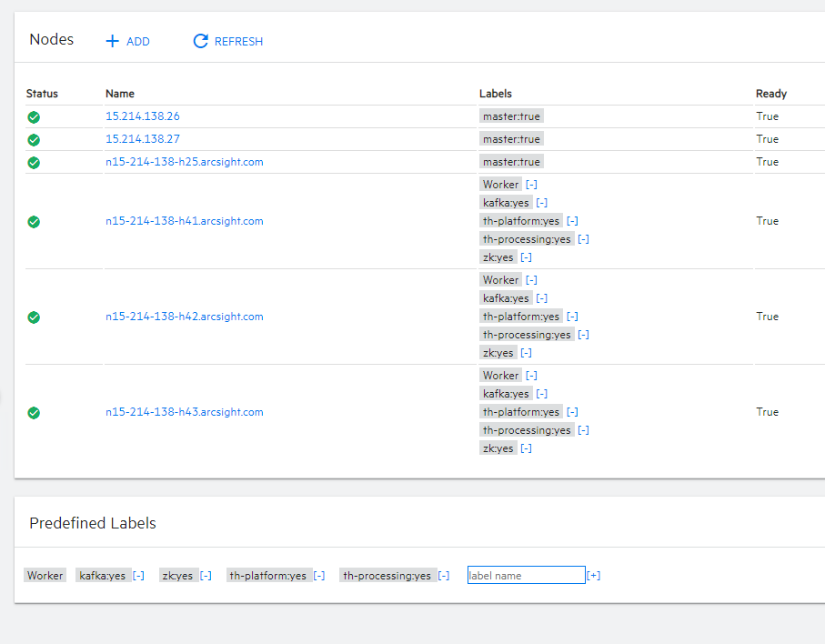Viewport: 825px width, 644px height.
Task: Click green status check for 15.214.138.27
Action: 34,139
